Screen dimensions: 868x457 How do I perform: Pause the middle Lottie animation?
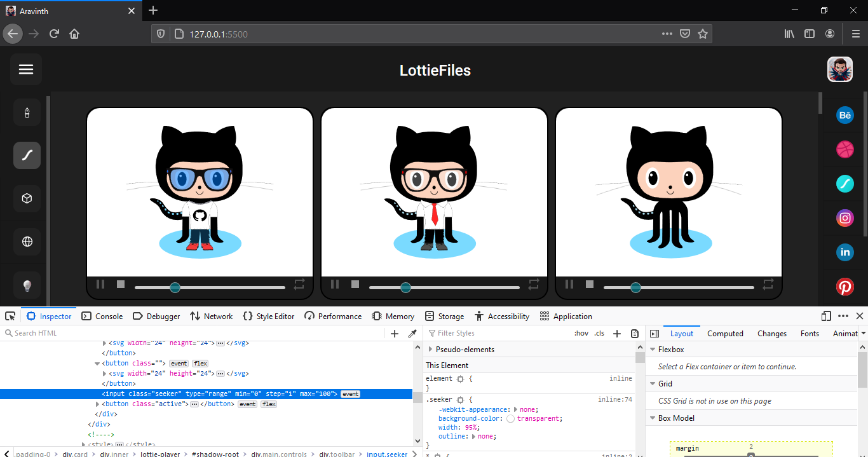[x=335, y=284]
